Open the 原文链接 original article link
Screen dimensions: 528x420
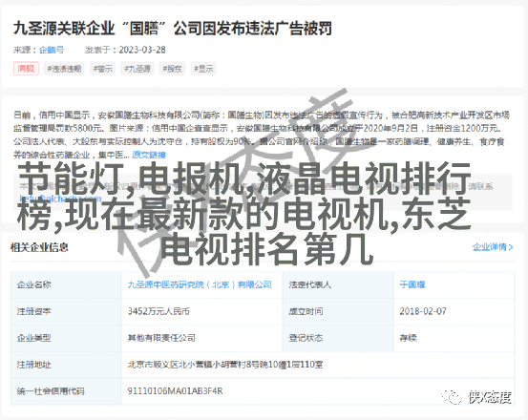click(x=149, y=155)
